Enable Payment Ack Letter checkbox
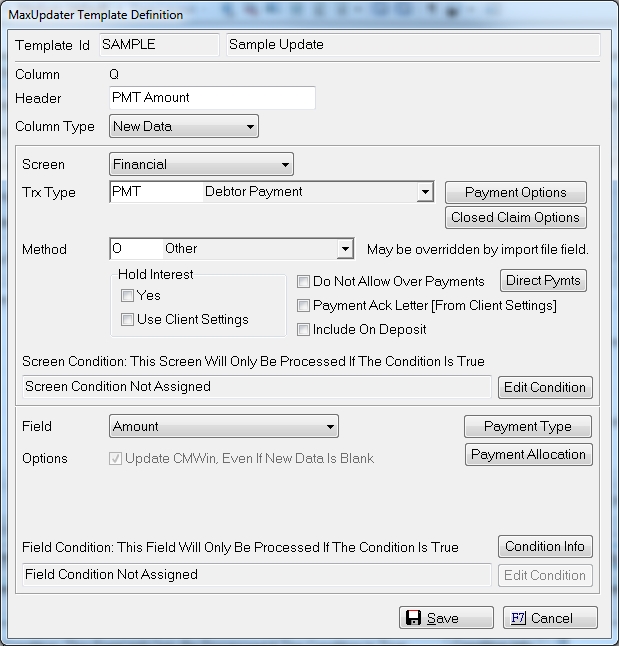 [304, 306]
